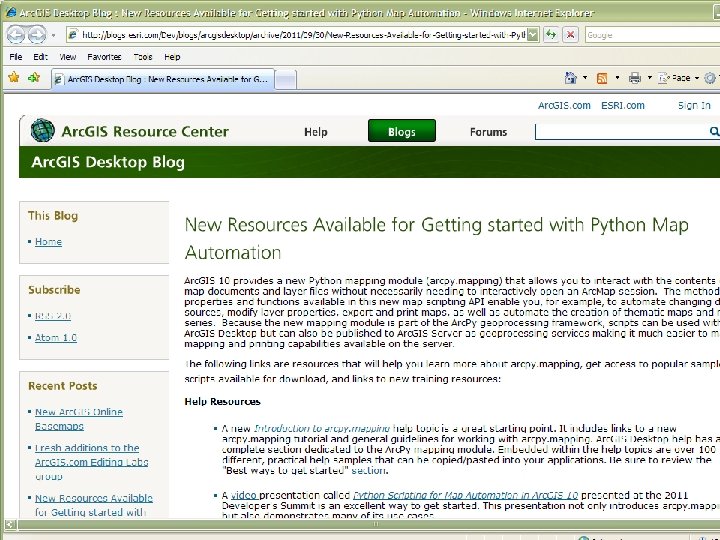The image size is (720, 540).
Task: Click the Favorites Center star icon
Action: pyautogui.click(x=14, y=78)
